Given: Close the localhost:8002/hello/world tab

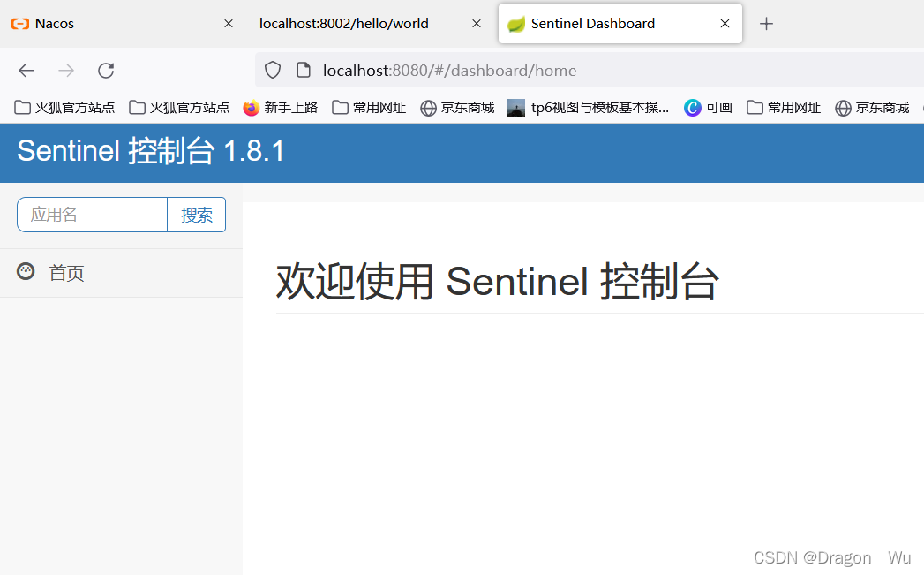Looking at the screenshot, I should 477,24.
